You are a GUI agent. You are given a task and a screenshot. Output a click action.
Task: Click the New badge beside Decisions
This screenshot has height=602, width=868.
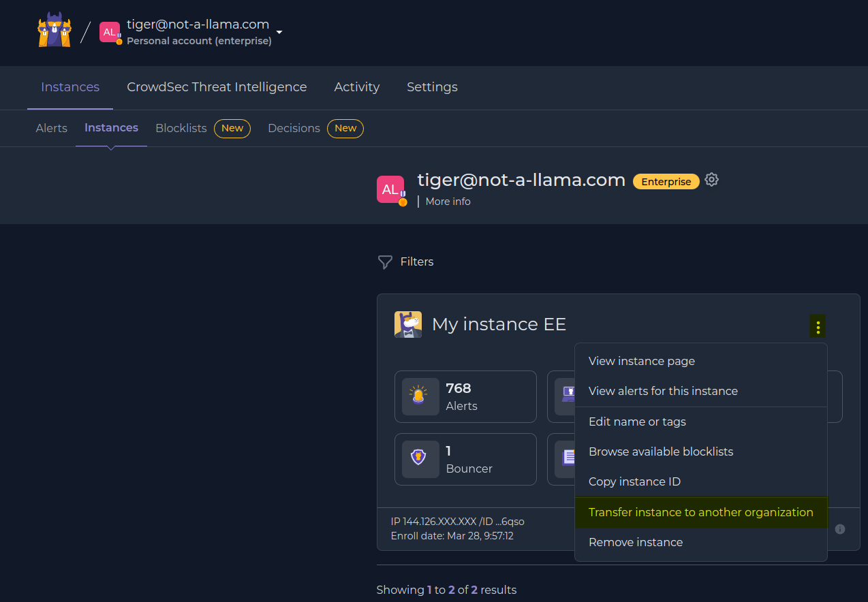[x=345, y=128]
